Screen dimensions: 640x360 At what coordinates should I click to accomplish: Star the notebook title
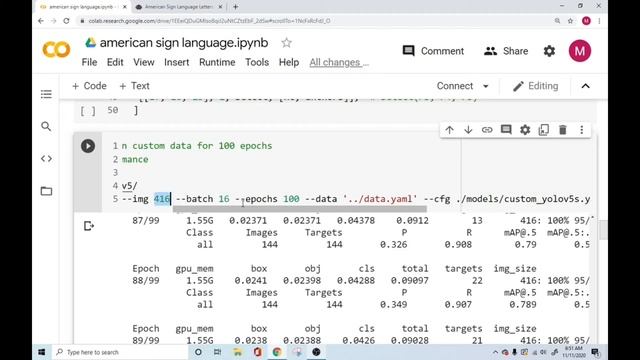[x=287, y=43]
